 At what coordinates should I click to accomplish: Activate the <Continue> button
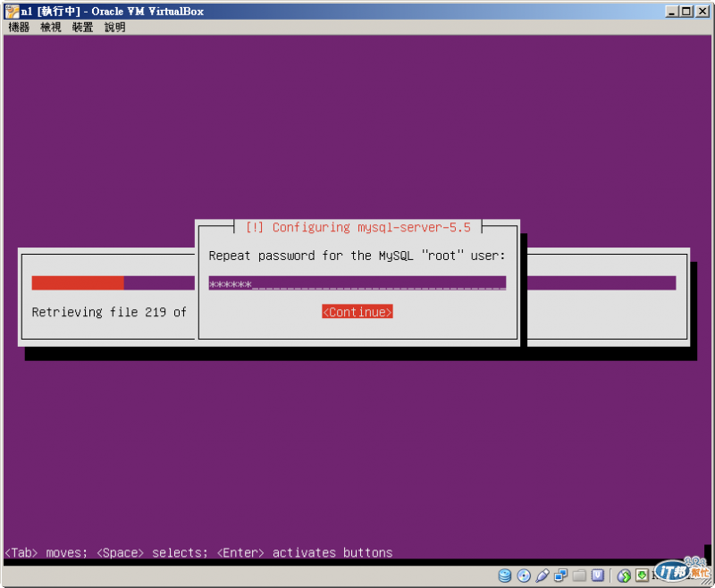click(x=357, y=312)
